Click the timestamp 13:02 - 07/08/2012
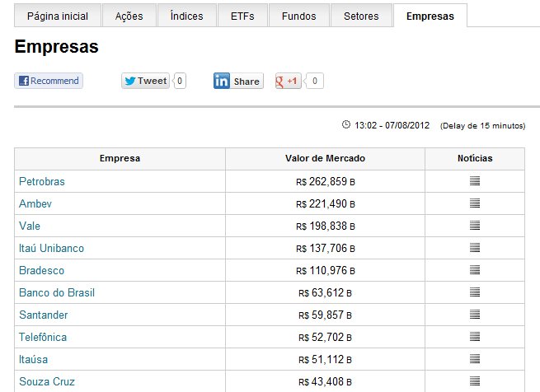This screenshot has height=392, width=540. coord(392,125)
